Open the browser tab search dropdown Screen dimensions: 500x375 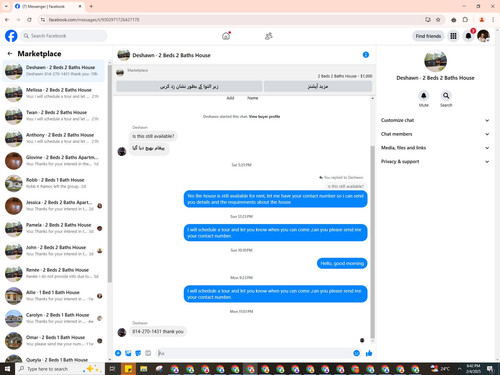click(x=6, y=6)
